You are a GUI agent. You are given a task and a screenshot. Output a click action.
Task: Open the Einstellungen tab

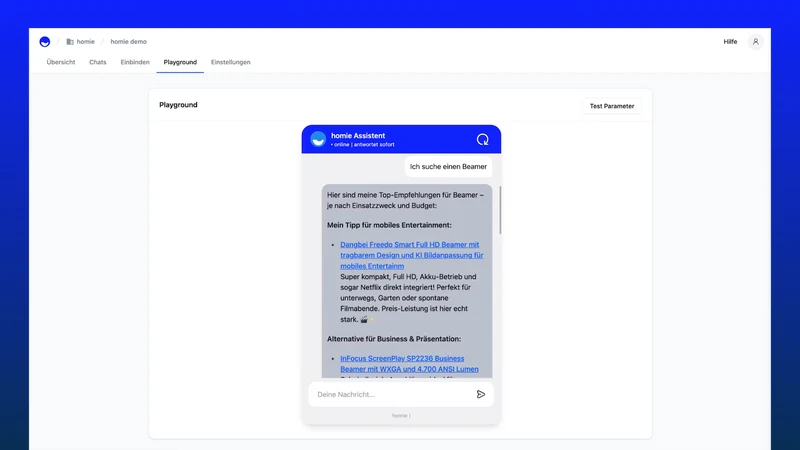coord(231,62)
